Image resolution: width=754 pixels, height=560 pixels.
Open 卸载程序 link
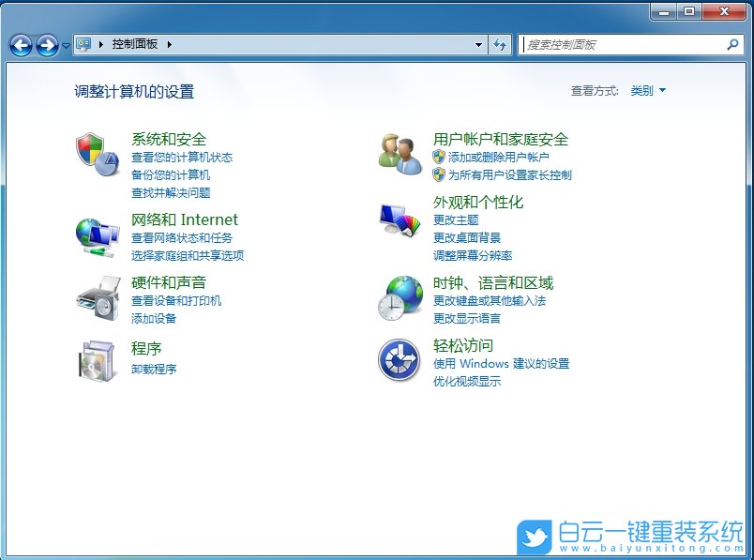pos(156,370)
